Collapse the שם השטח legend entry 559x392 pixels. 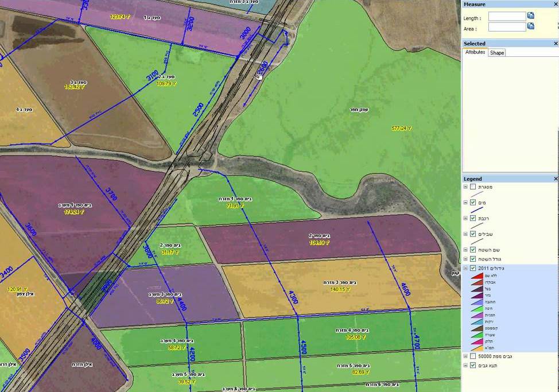click(465, 250)
